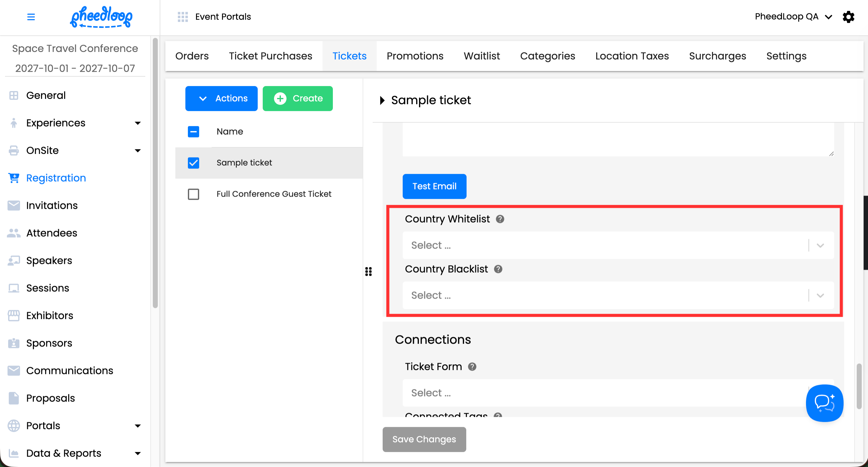Click the Test Email button

(x=434, y=186)
